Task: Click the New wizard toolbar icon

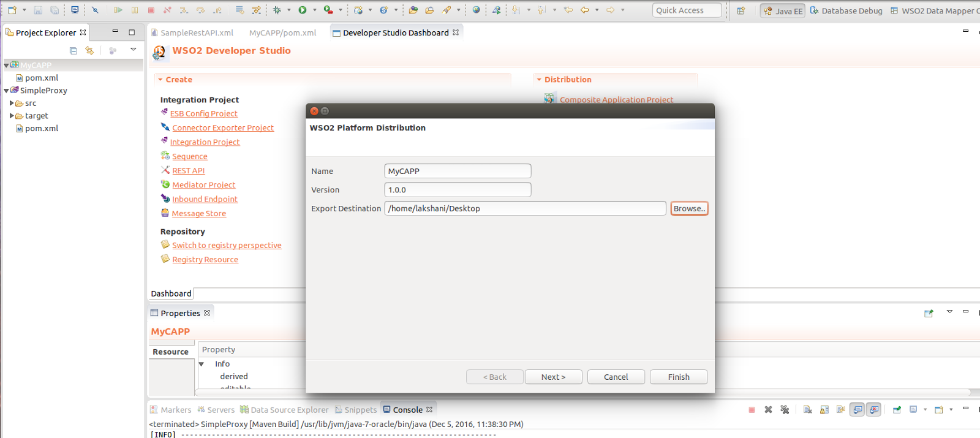Action: tap(12, 10)
